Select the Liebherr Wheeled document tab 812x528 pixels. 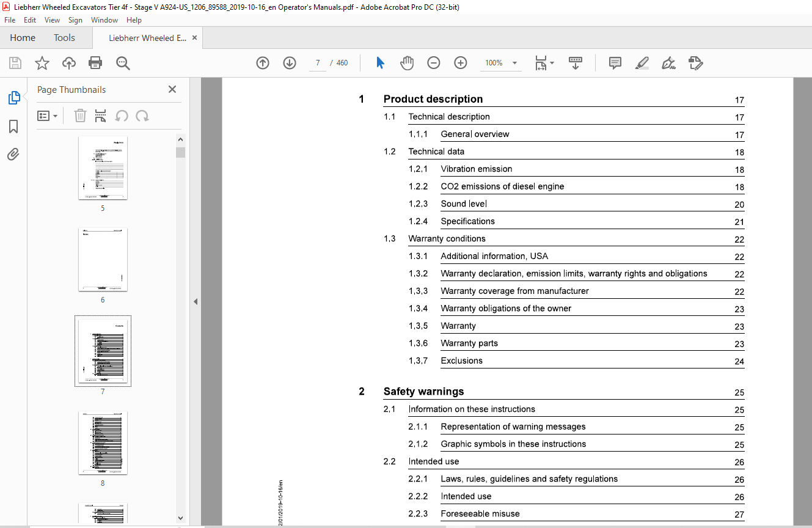point(147,38)
